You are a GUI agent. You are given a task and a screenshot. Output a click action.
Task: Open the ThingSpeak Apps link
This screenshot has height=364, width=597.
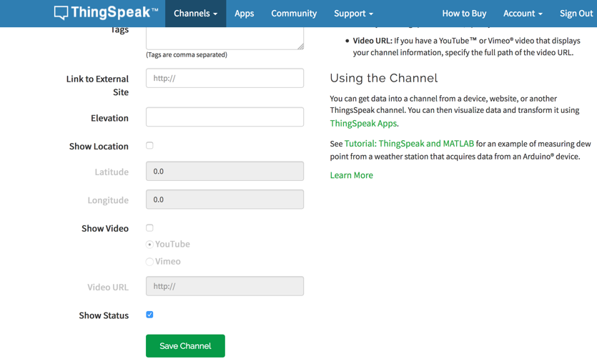pyautogui.click(x=364, y=124)
